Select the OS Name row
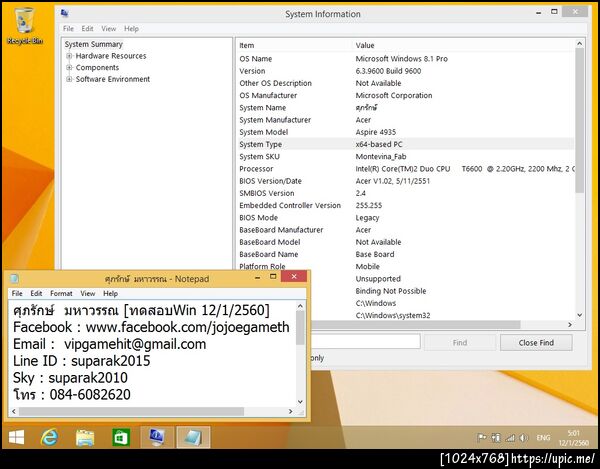 pyautogui.click(x=406, y=59)
